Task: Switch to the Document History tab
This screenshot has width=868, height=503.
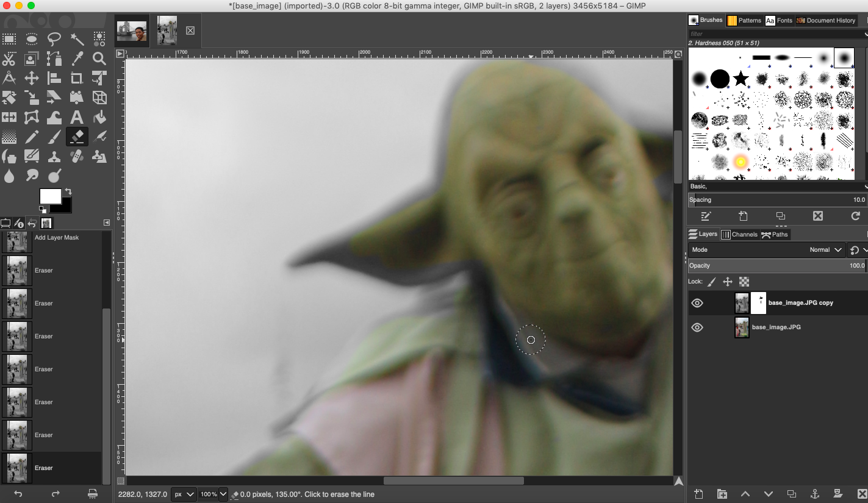Action: coord(826,20)
